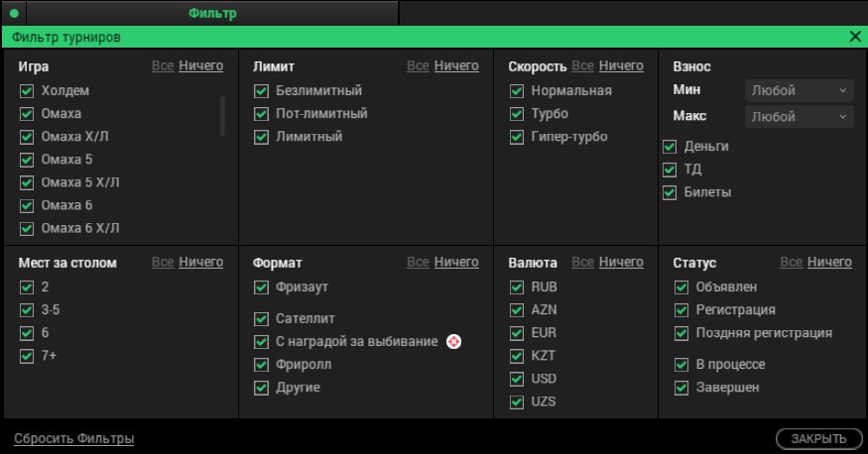868x454 pixels.
Task: Disable the Фриролл format checkbox
Action: (x=262, y=365)
